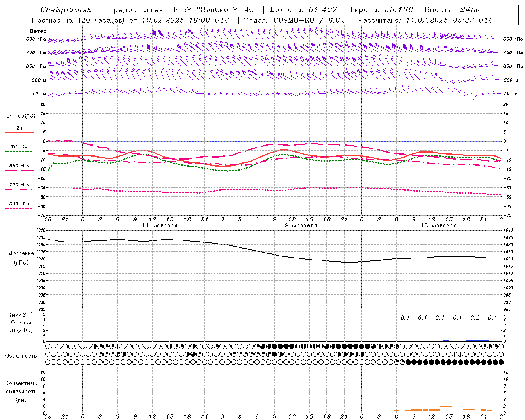Click the '0.2' precipitation amount value
This screenshot has width=525, height=420.
pos(475,317)
